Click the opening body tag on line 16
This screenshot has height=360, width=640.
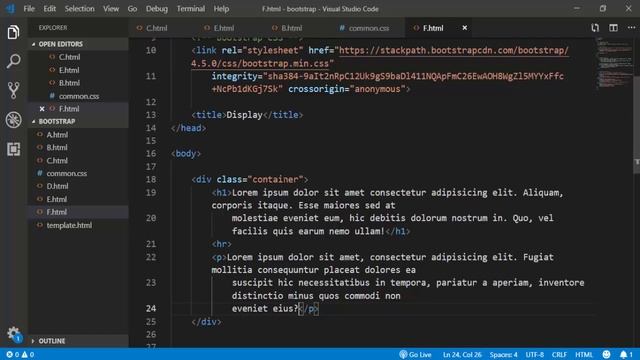tap(186, 154)
